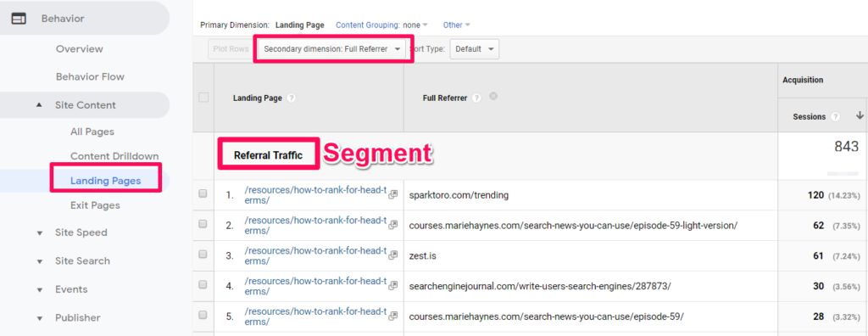Open the Sort Type Default dropdown

[475, 49]
